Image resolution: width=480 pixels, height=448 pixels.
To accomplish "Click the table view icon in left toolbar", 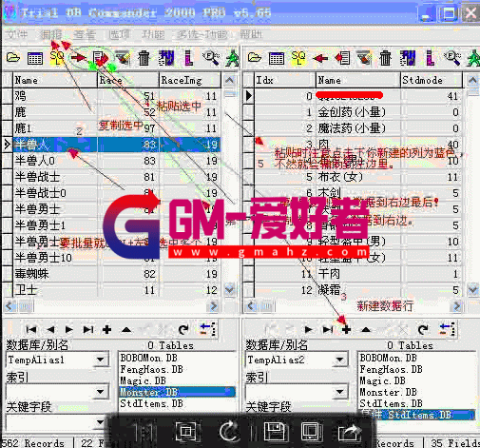I will pos(35,58).
